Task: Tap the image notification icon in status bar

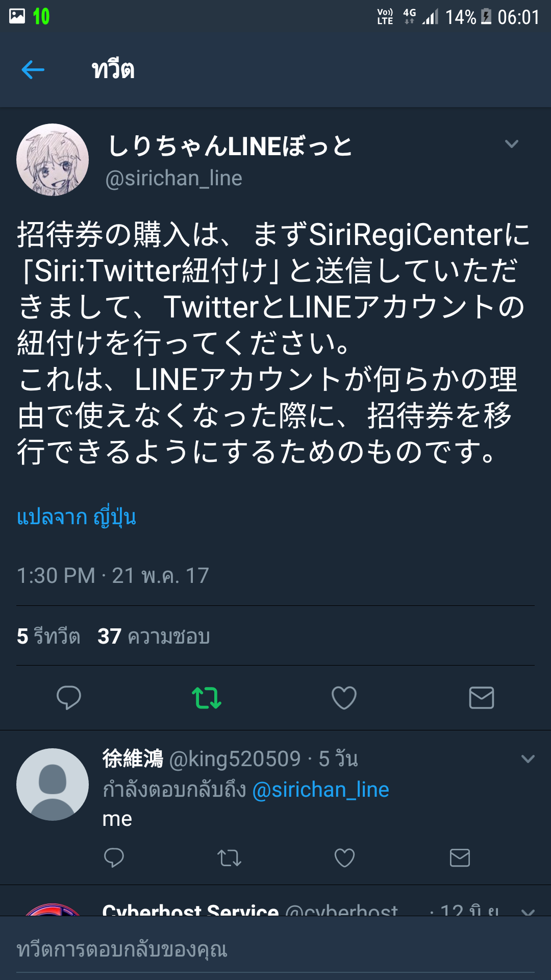Action: [x=17, y=16]
